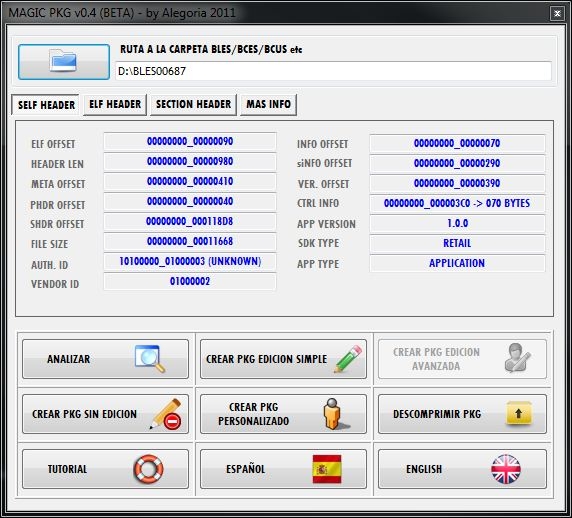Click the green pencil Edicion Simple icon
572x518 pixels.
pyautogui.click(x=348, y=359)
